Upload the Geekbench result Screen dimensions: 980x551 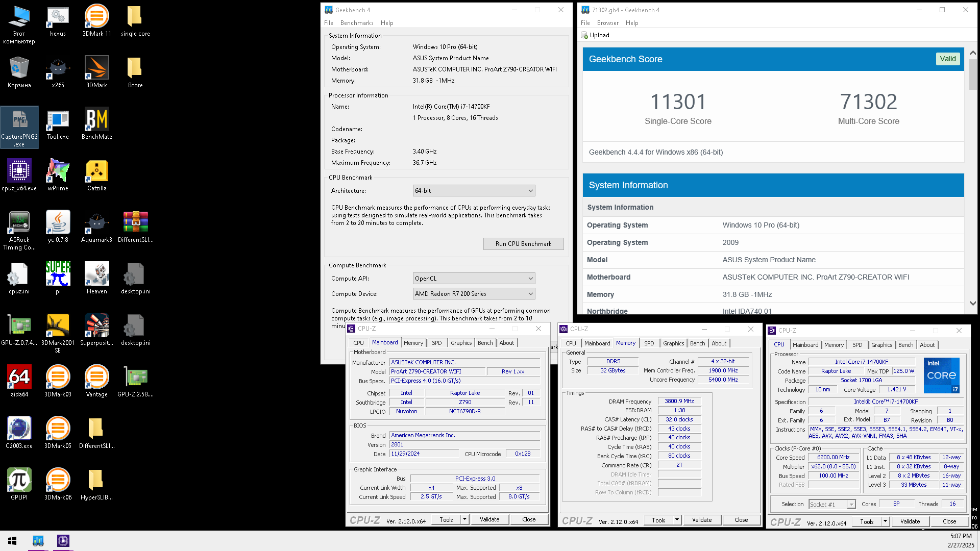click(x=595, y=35)
